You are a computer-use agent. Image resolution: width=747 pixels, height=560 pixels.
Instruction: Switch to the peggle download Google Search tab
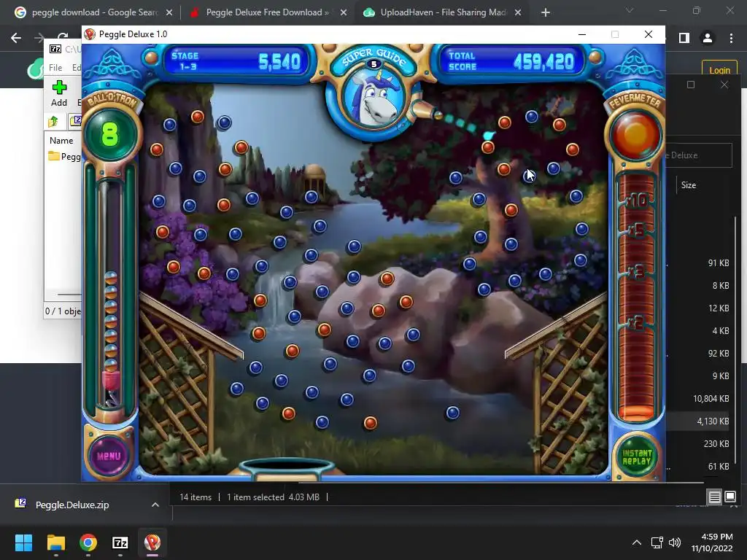(x=94, y=12)
